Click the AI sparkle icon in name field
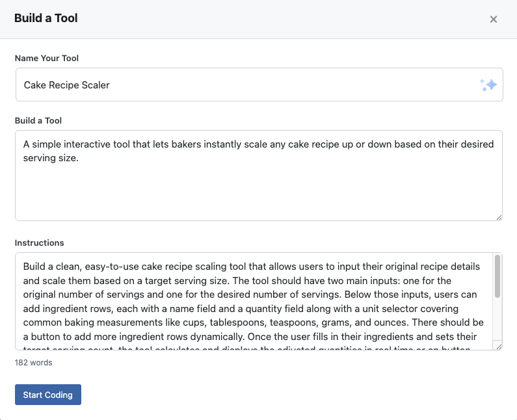This screenshot has width=517, height=420. 488,85
